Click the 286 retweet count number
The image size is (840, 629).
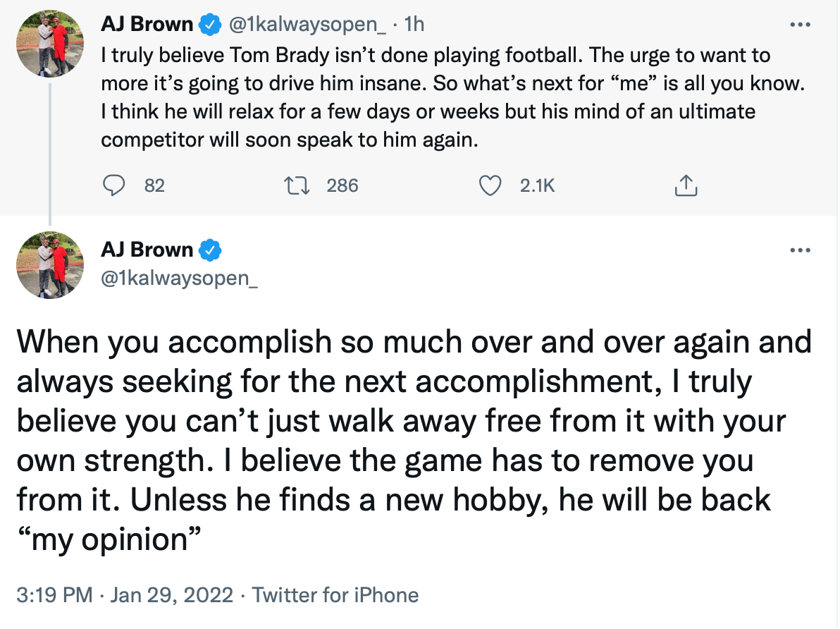tap(343, 185)
